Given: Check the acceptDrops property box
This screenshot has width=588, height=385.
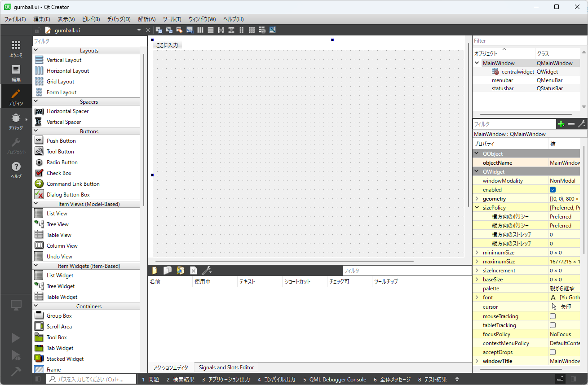Looking at the screenshot, I should 553,352.
